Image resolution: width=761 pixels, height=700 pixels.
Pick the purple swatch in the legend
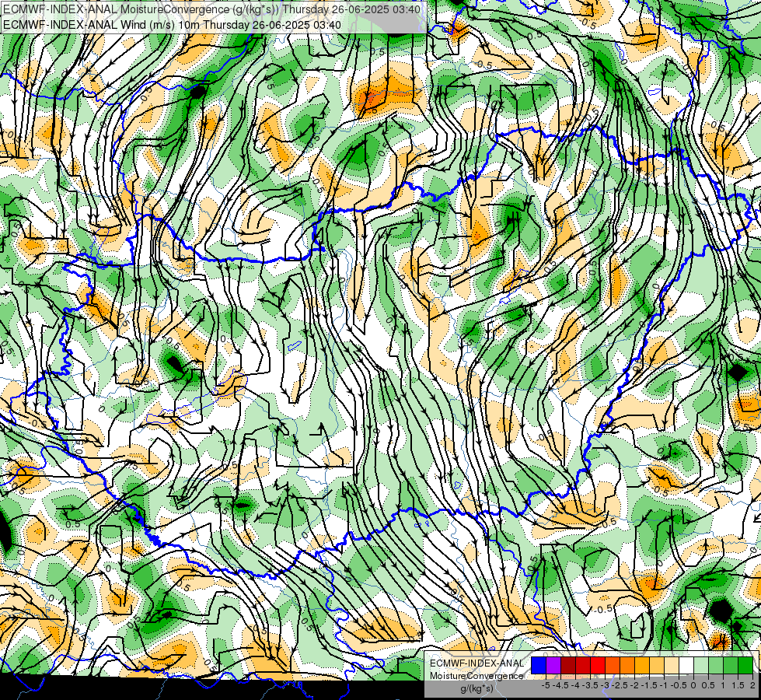(x=553, y=665)
